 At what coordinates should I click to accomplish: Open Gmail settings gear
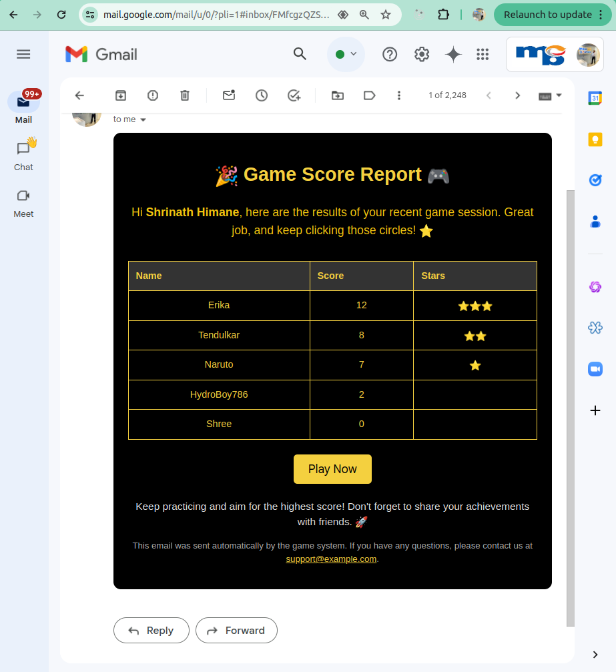tap(421, 54)
